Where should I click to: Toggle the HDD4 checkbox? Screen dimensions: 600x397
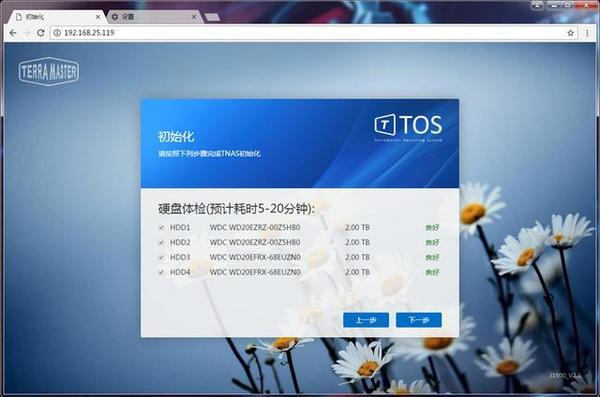(161, 272)
